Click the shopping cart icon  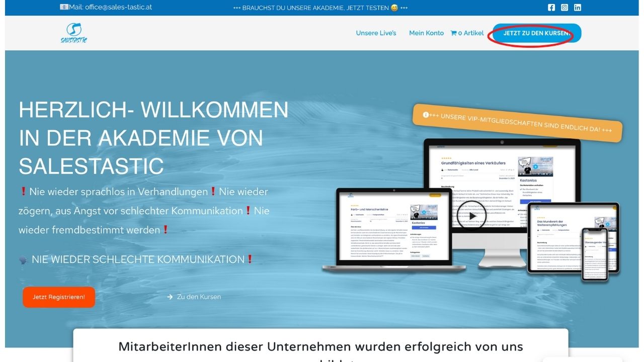click(x=453, y=33)
